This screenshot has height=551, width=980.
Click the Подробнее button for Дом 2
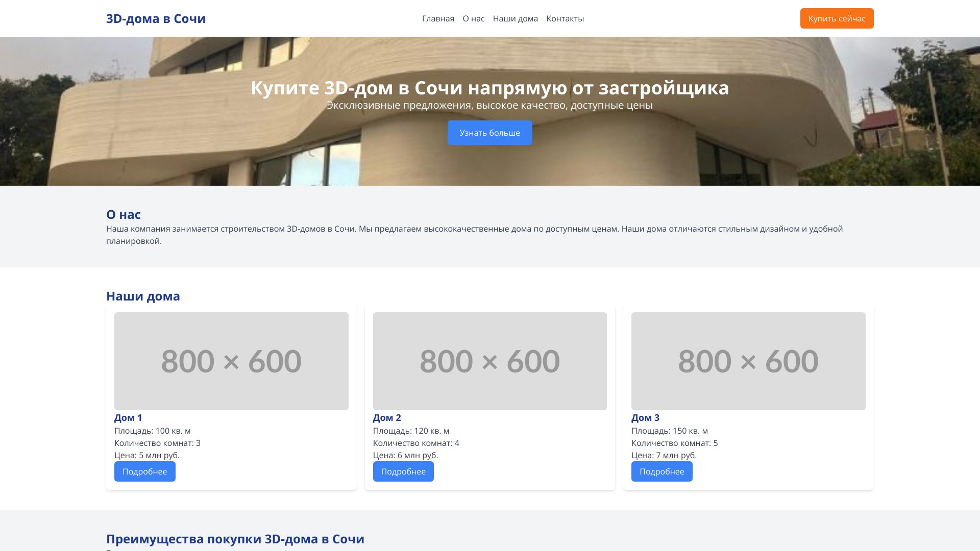pos(403,471)
